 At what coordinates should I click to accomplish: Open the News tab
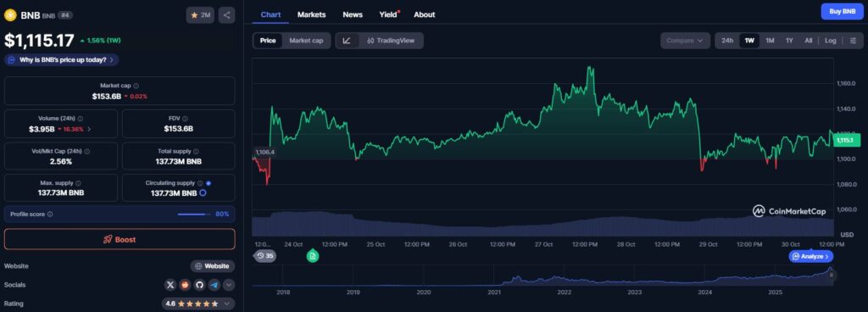tap(353, 14)
